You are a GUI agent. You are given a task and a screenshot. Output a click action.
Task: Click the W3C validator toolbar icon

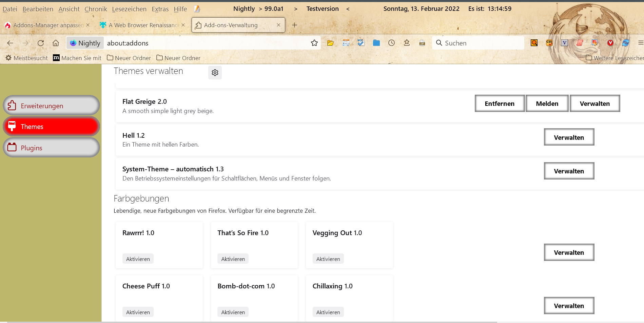(x=361, y=43)
